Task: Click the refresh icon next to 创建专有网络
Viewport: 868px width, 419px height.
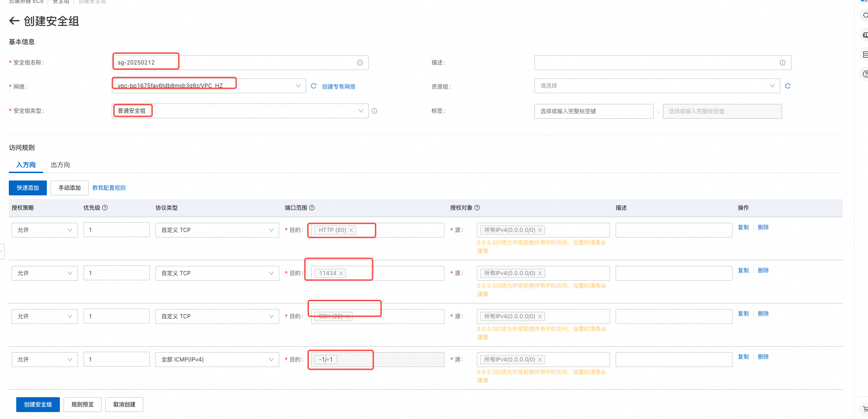Action: (314, 86)
